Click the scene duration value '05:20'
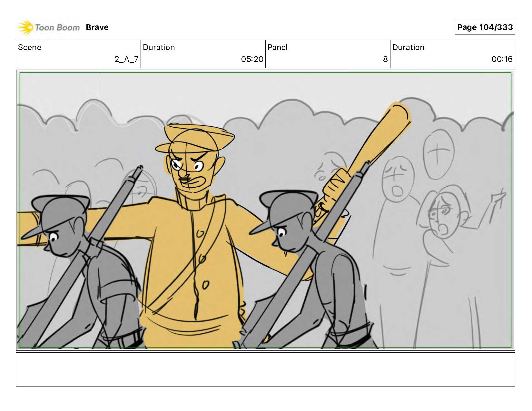Screen dimensions: 532x411 click(252, 59)
